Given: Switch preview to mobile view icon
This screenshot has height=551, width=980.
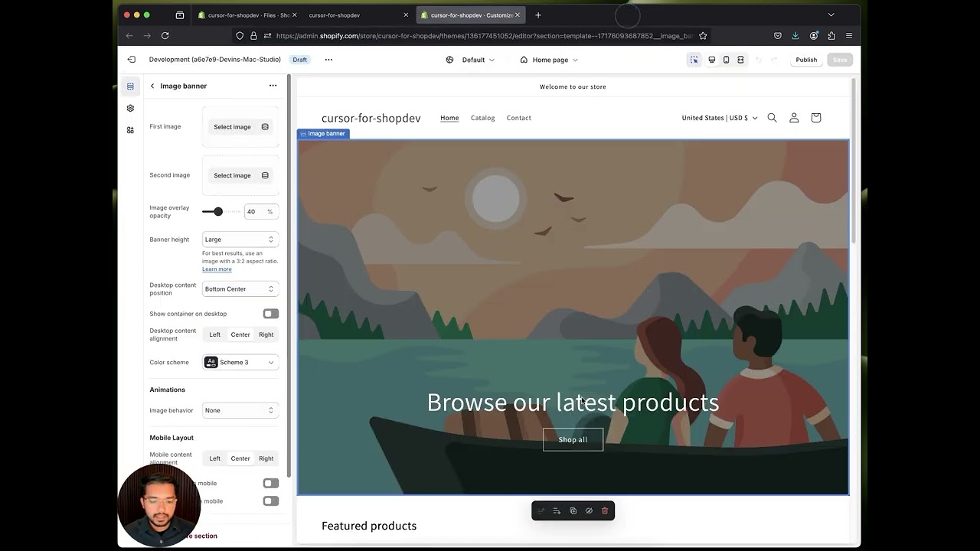Looking at the screenshot, I should pyautogui.click(x=726, y=60).
